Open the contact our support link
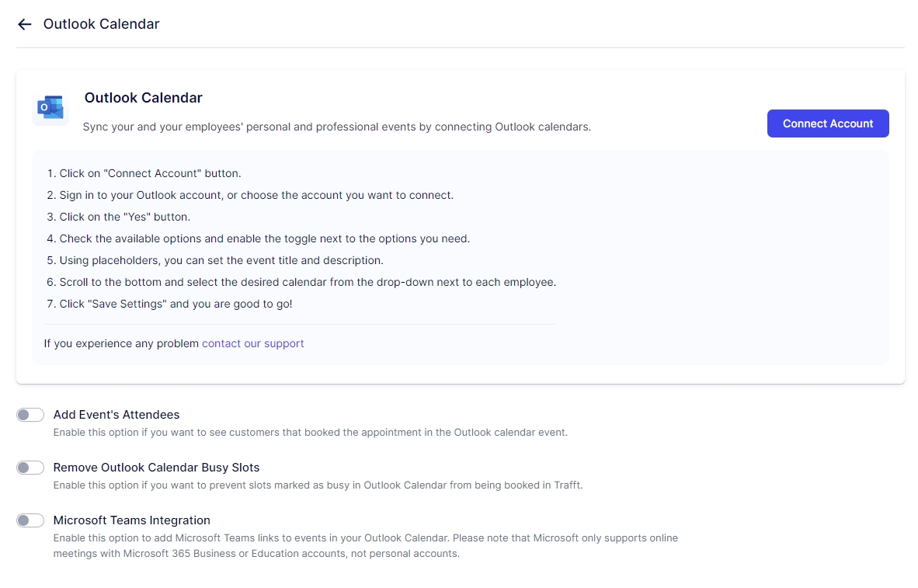 252,343
